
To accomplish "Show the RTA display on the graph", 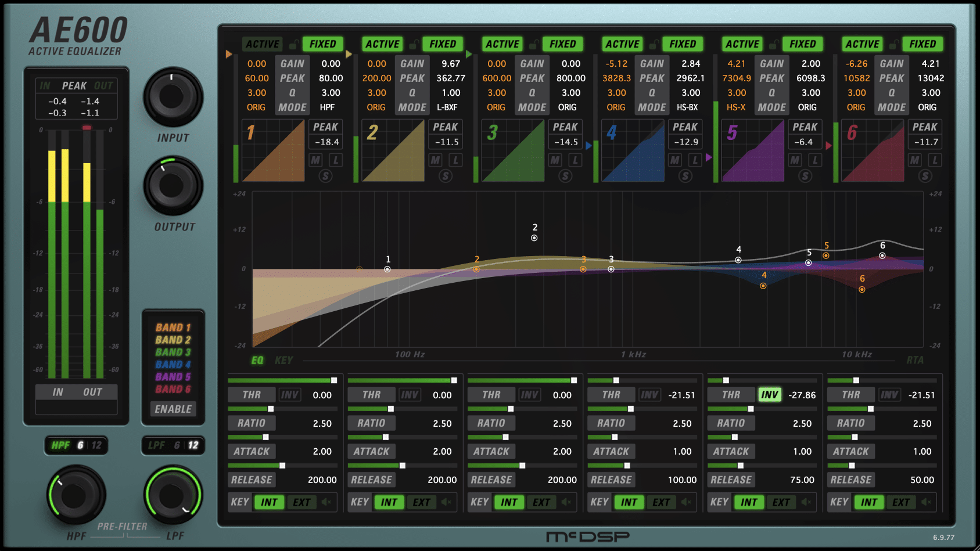I will click(x=914, y=361).
